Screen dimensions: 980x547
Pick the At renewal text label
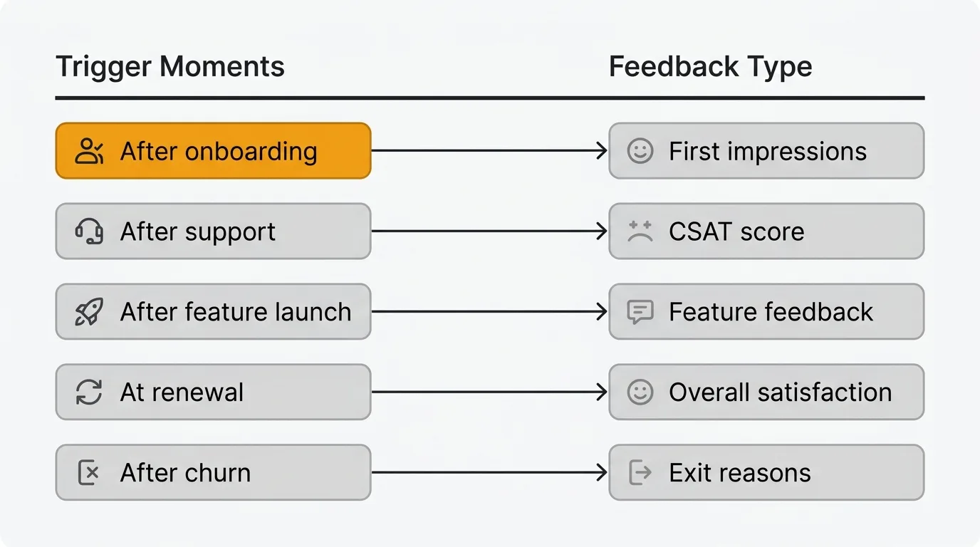coord(182,392)
